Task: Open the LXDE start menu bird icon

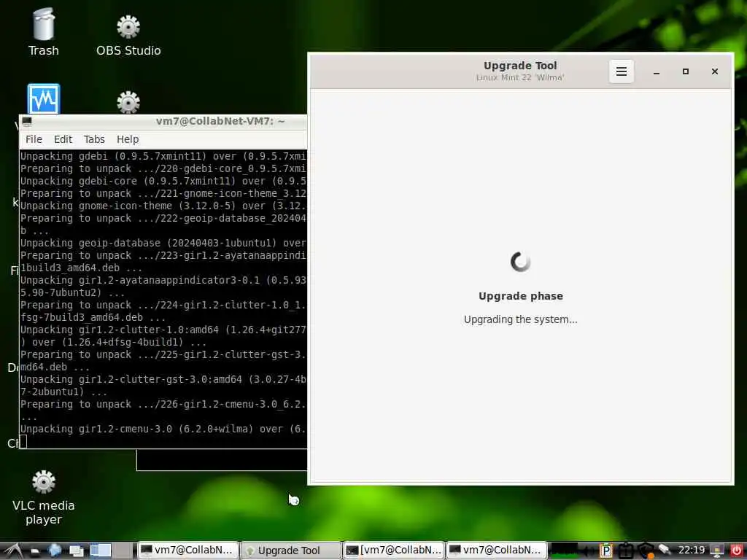Action: 12,551
